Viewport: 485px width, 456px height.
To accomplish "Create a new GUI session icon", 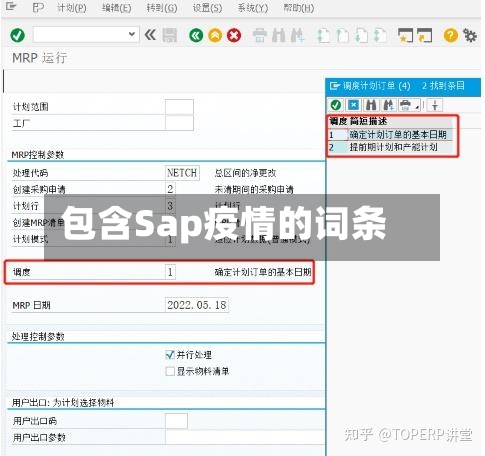I will pos(405,35).
